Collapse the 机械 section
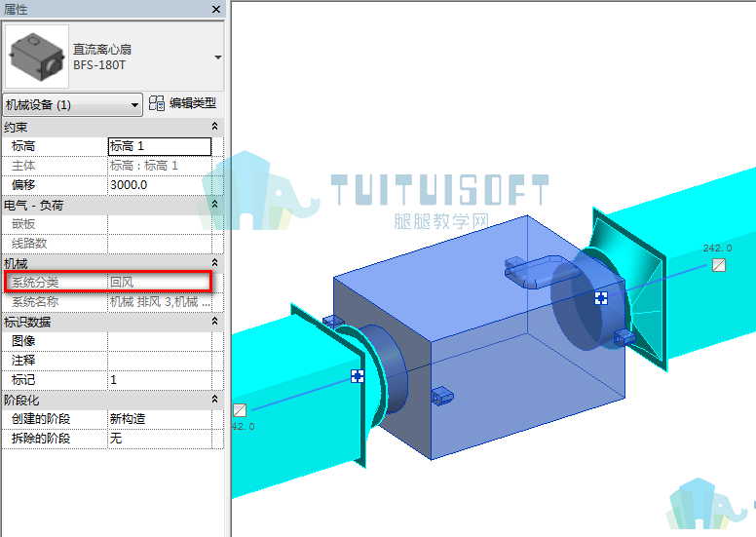Viewport: 756px width, 537px height. 214,263
